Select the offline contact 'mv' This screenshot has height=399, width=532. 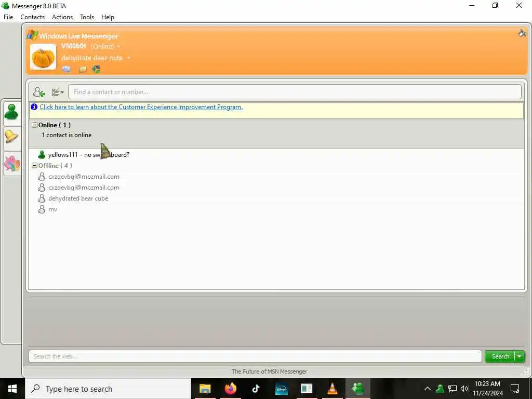point(52,210)
